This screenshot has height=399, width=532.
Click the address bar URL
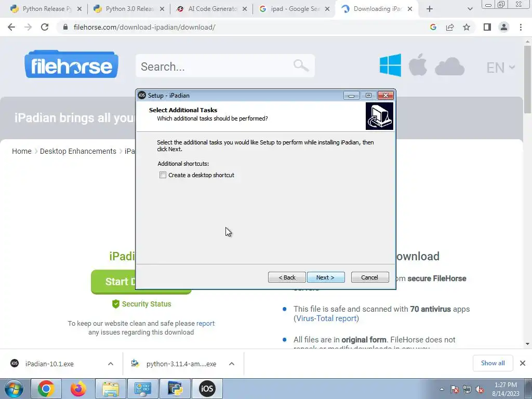(144, 27)
